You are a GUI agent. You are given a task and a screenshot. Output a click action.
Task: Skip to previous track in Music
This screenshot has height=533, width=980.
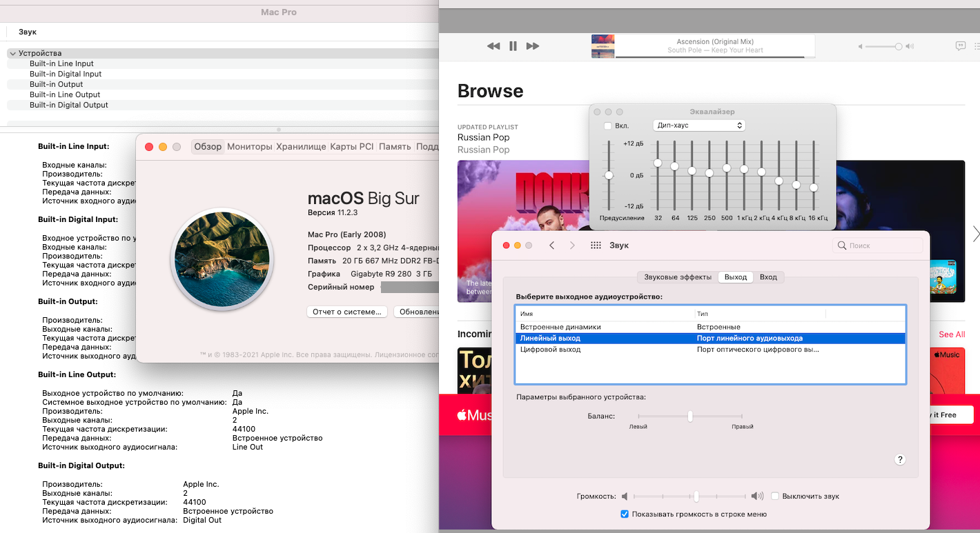pos(493,46)
